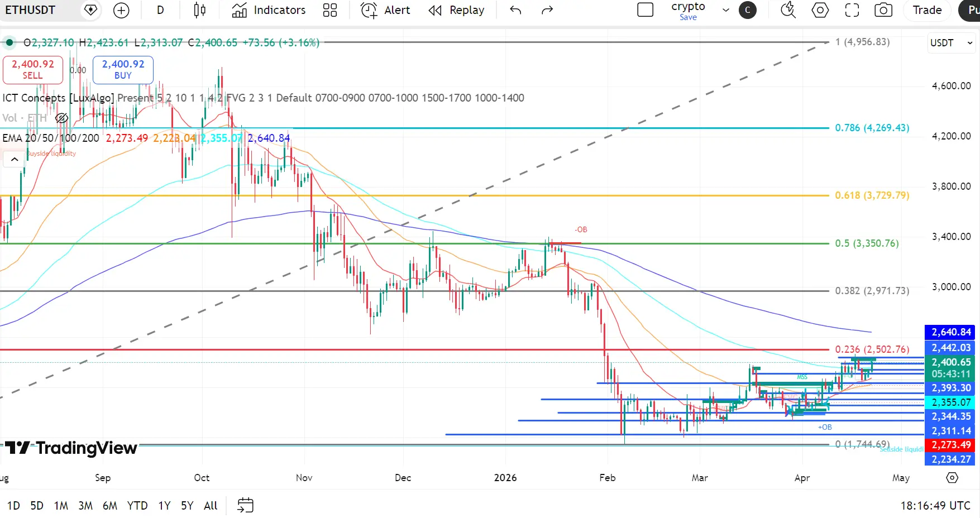Open the ETHUSDT symbol search
This screenshot has height=518, width=980.
pos(31,10)
